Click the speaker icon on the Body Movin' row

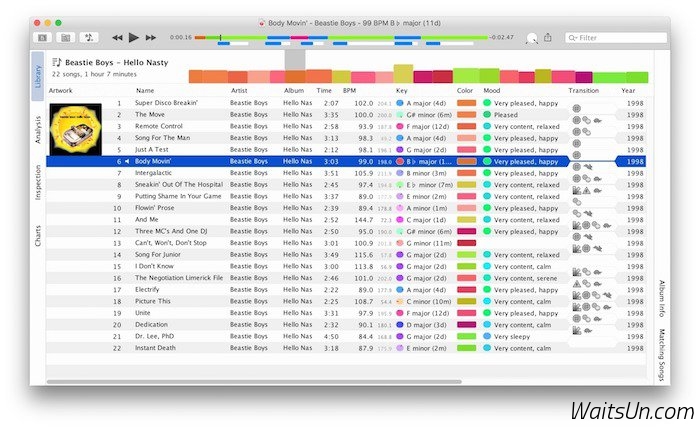tap(128, 160)
